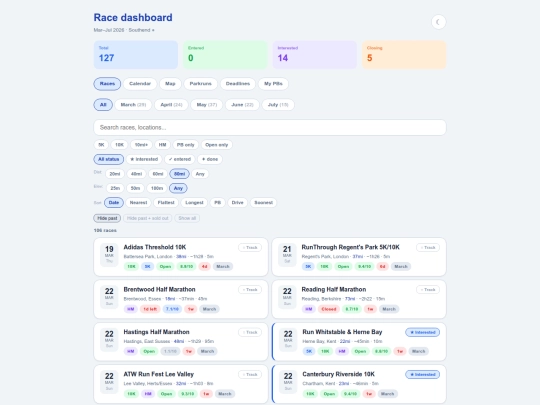Filter races by June
This screenshot has height=405, width=540.
coord(242,105)
